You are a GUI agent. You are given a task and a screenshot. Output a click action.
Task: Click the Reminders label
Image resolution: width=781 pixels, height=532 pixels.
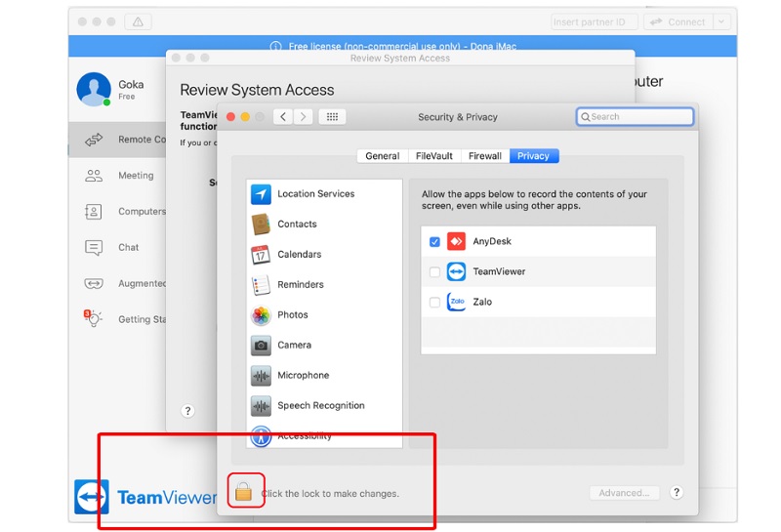(x=301, y=284)
